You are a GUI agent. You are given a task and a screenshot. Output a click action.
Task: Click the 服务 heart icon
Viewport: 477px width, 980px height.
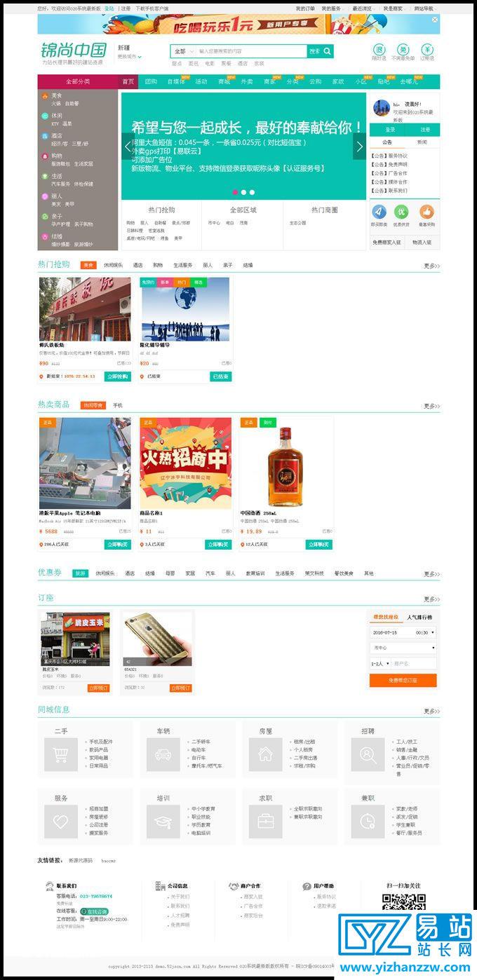61,822
